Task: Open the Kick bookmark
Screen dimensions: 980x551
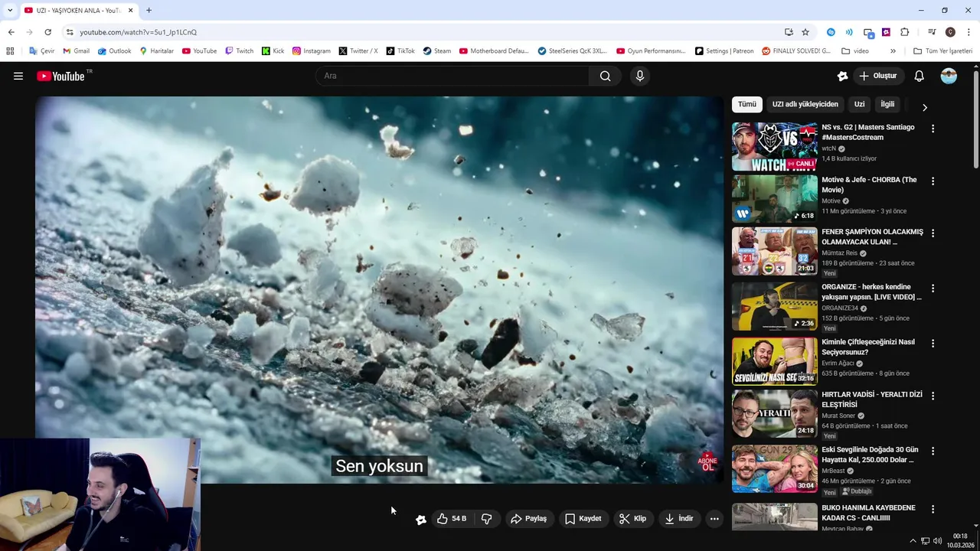Action: tap(273, 51)
